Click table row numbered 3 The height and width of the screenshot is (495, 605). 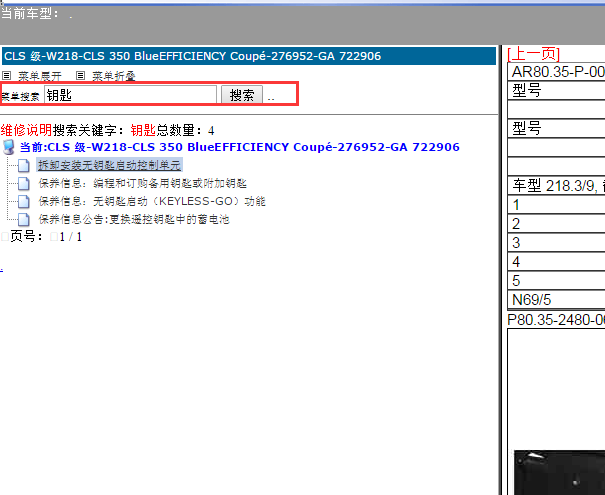(x=556, y=243)
